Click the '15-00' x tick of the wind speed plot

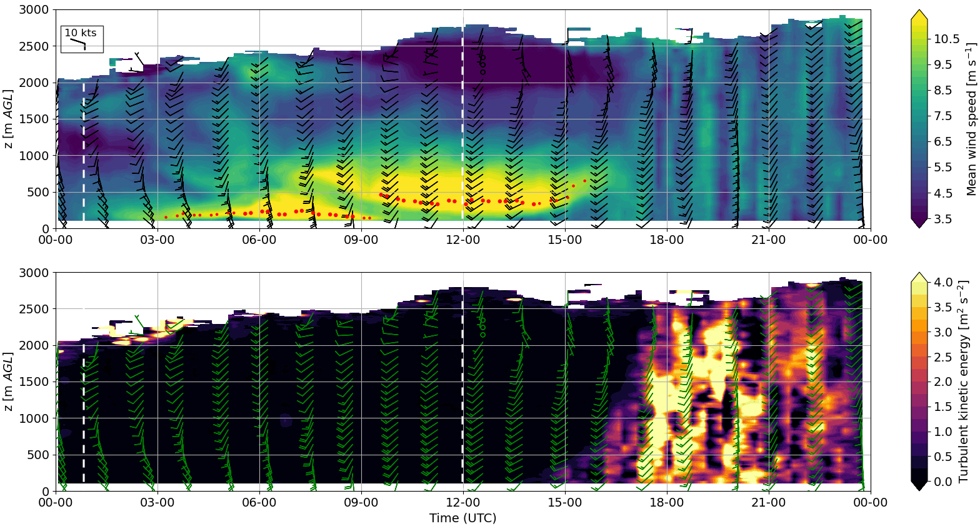565,240
